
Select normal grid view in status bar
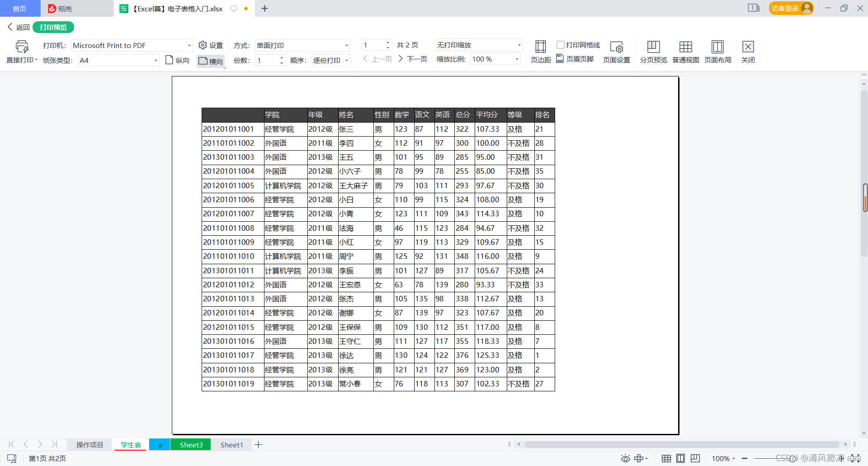point(666,458)
